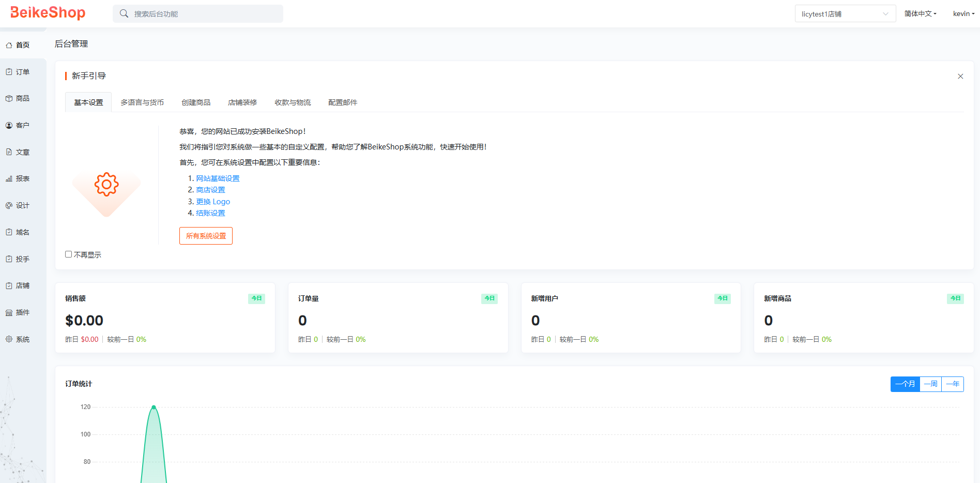Click the icon beside 店铺 in sidebar

pos(9,285)
